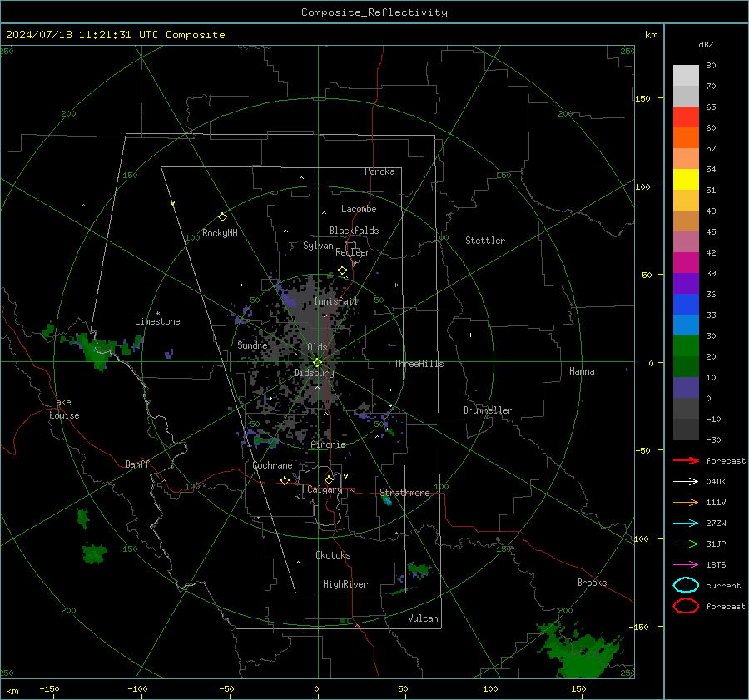This screenshot has height=700, width=749.
Task: Click the Composite_Reflectivity title
Action: coord(374,12)
